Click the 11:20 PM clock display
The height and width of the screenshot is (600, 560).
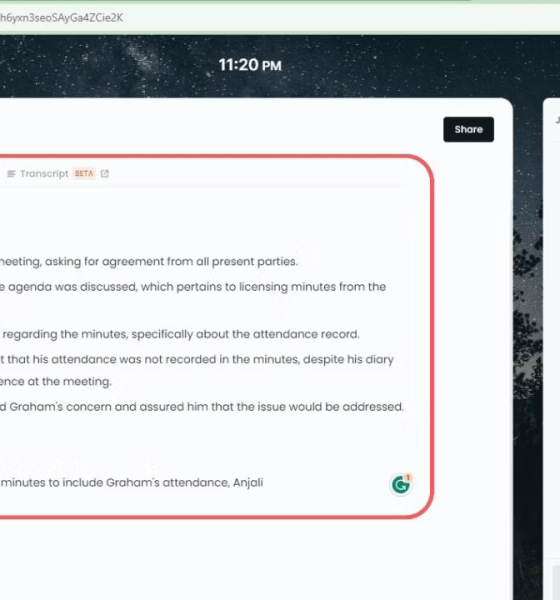point(250,65)
